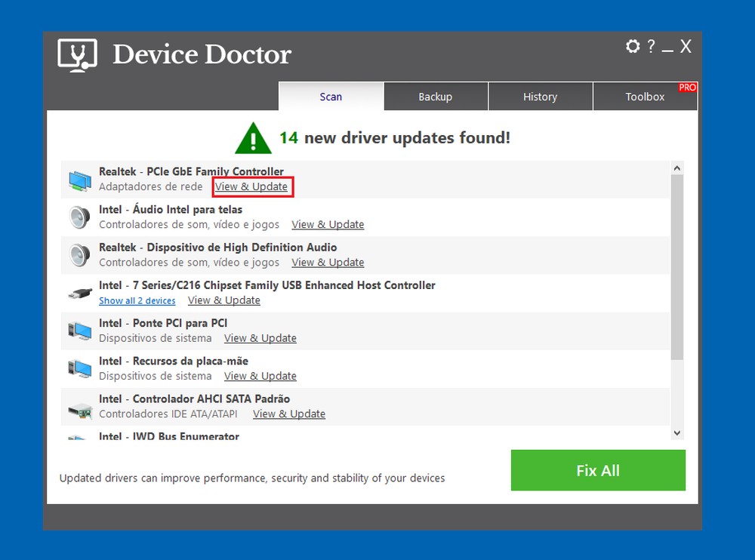Click the scrollbar up arrow

click(x=677, y=167)
